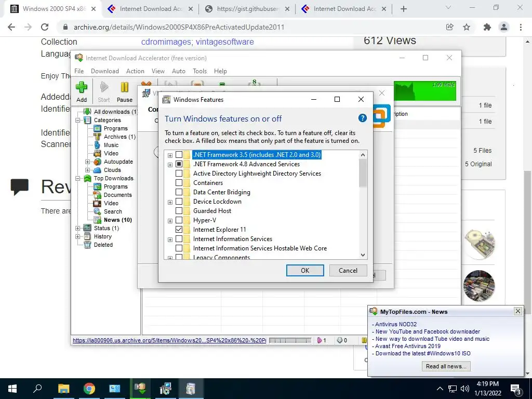This screenshot has width=532, height=399.
Task: Click the taskbar volume icon
Action: tap(465, 389)
